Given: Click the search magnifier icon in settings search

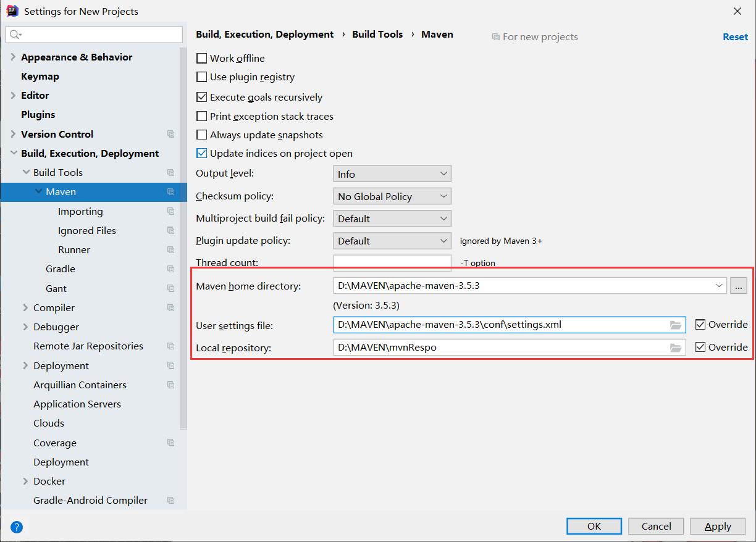Looking at the screenshot, I should [15, 35].
